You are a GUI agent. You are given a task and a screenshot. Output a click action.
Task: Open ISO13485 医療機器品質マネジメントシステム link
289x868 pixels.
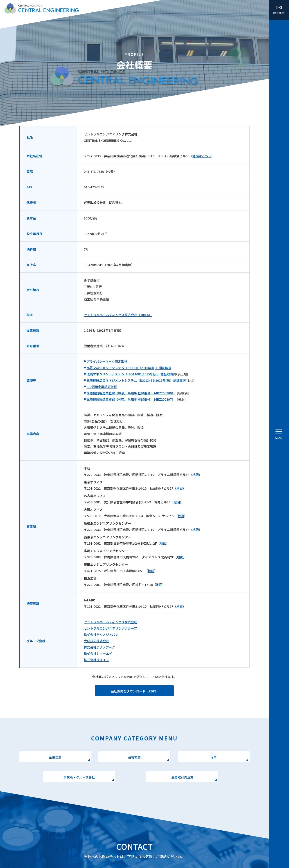click(x=136, y=380)
